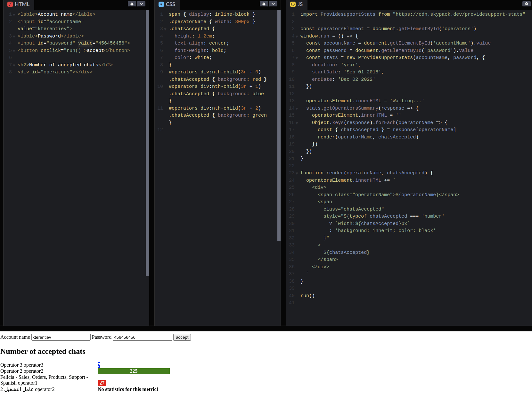Screen dimensions: 532x399
Task: Click the green 225 chats bar
Action: pyautogui.click(x=134, y=371)
